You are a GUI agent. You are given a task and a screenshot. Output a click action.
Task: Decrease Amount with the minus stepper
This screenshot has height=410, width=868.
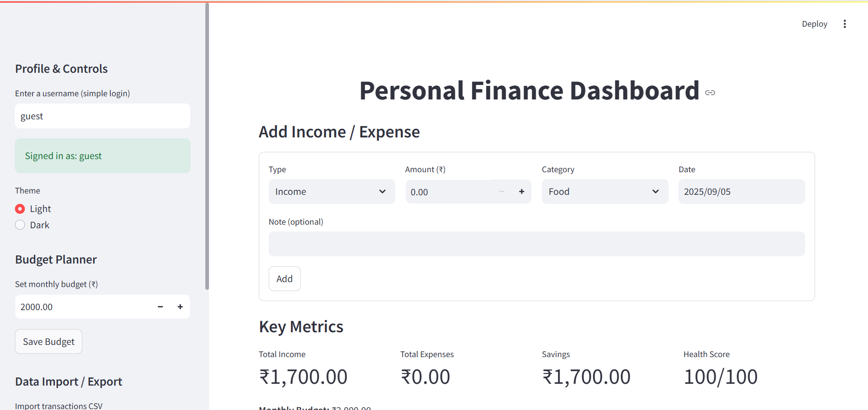[502, 192]
